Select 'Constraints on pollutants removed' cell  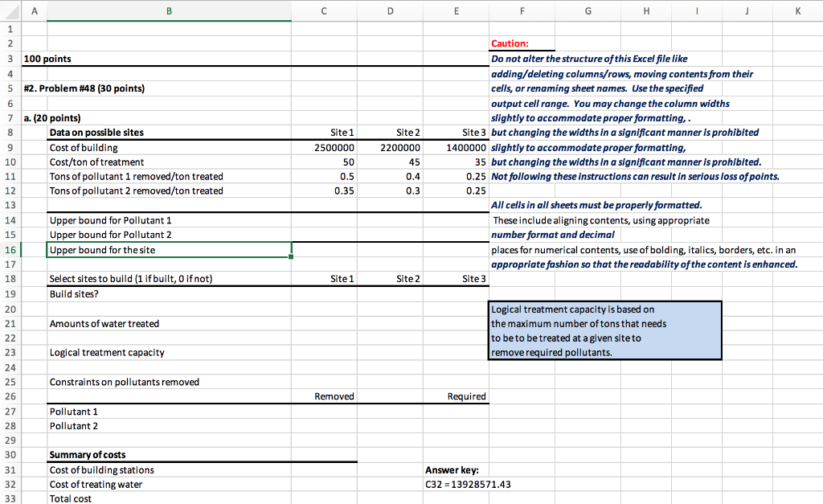coord(169,382)
